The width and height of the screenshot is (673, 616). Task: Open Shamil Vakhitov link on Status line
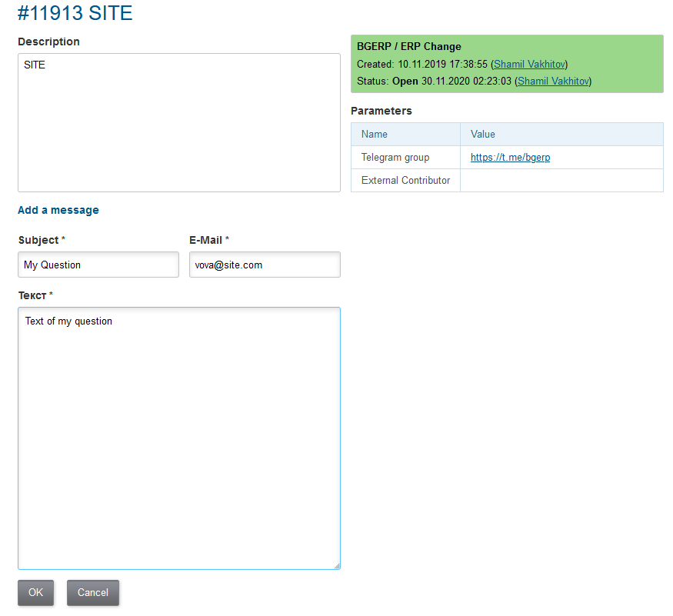point(554,81)
